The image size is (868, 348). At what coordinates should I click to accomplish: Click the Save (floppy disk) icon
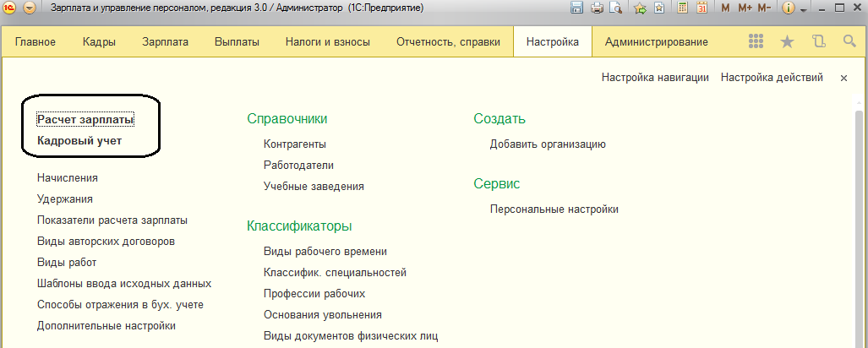tap(577, 8)
